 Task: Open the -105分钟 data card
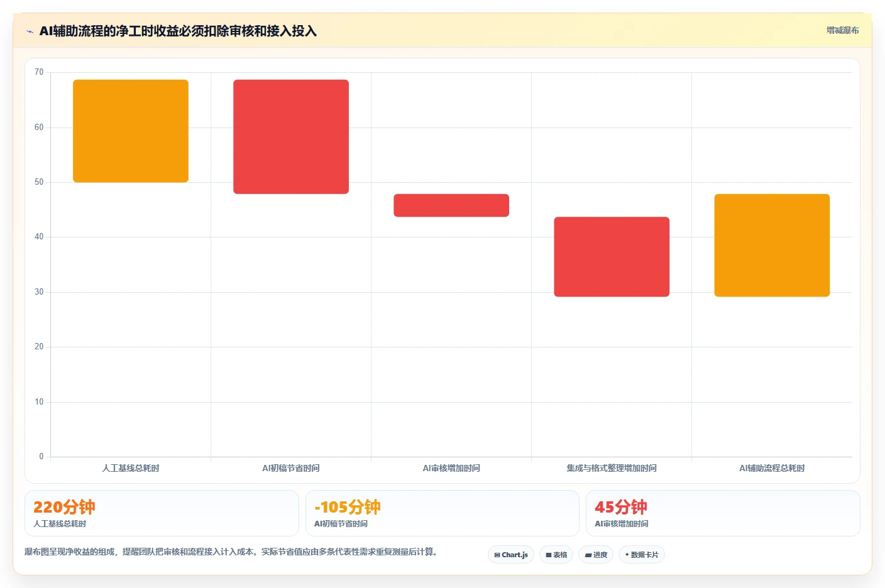tap(442, 513)
